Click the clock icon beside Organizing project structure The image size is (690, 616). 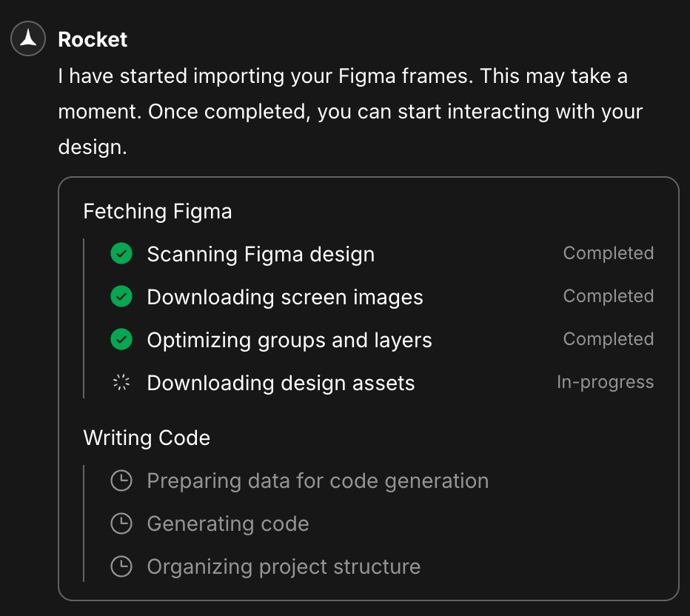tap(121, 566)
